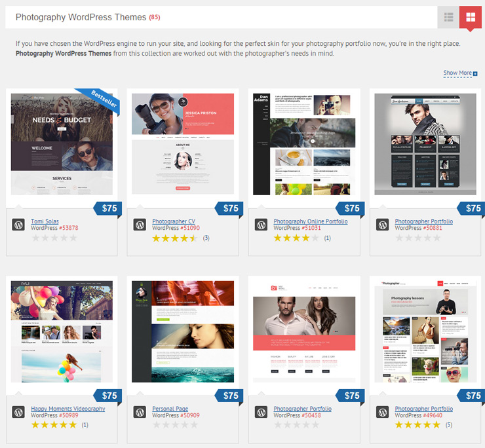
Task: Click WordPress icon beside template #50458
Action: [261, 412]
